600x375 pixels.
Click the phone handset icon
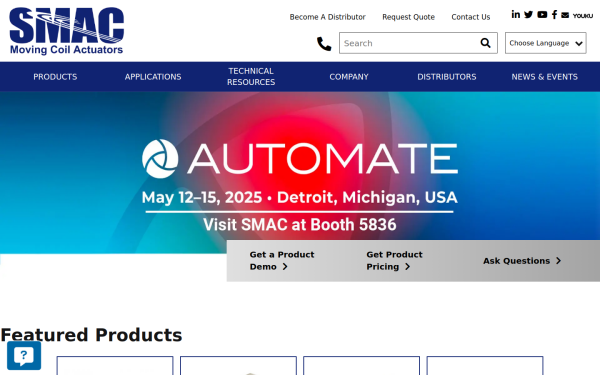coord(324,44)
